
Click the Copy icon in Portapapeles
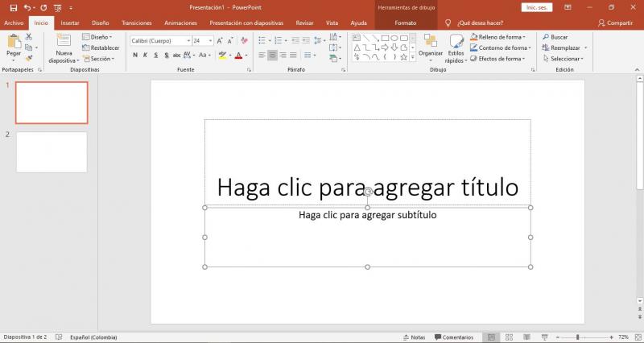[28, 48]
